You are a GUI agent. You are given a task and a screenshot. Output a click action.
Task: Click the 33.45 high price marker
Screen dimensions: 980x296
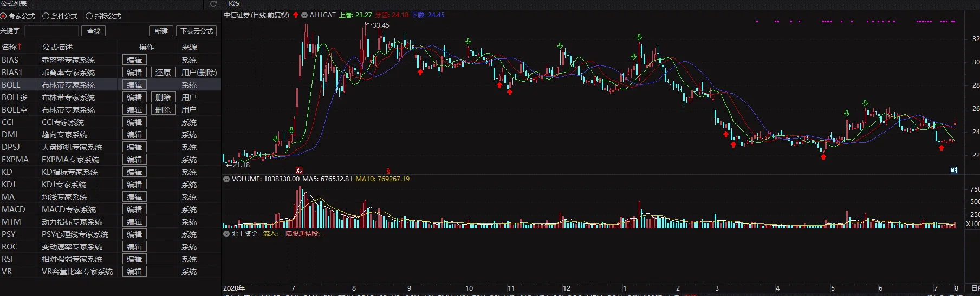click(381, 25)
